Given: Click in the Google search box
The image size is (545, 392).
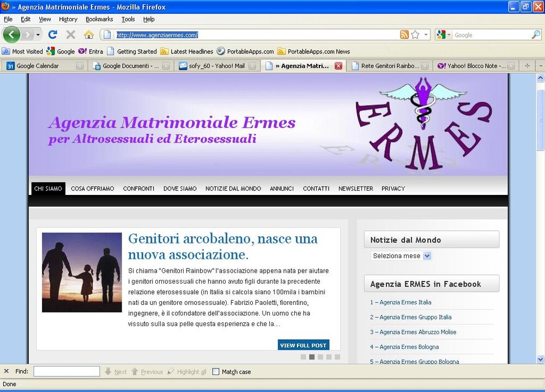Looking at the screenshot, I should (492, 35).
